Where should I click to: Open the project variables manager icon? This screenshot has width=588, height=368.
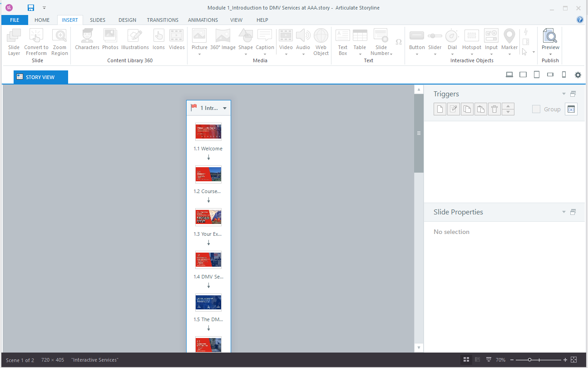coord(571,109)
